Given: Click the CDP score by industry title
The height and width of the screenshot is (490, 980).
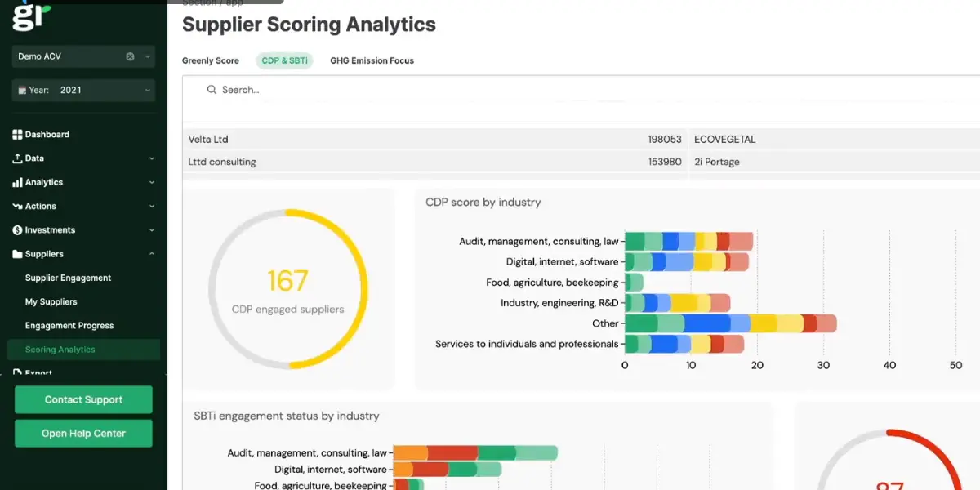Looking at the screenshot, I should [483, 203].
